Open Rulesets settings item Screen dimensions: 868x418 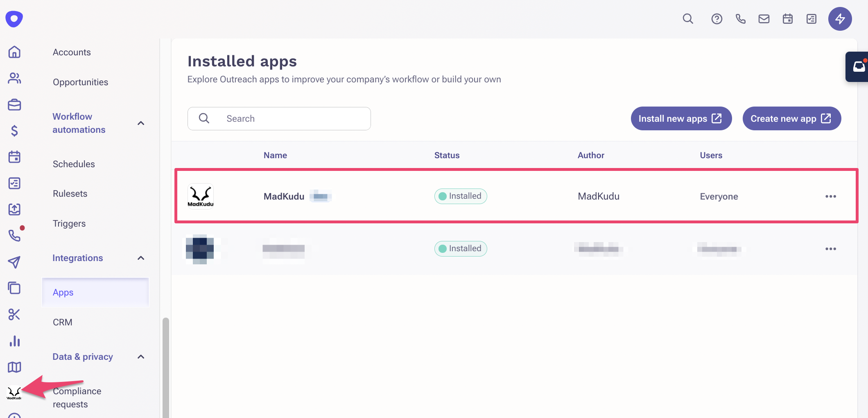tap(70, 193)
